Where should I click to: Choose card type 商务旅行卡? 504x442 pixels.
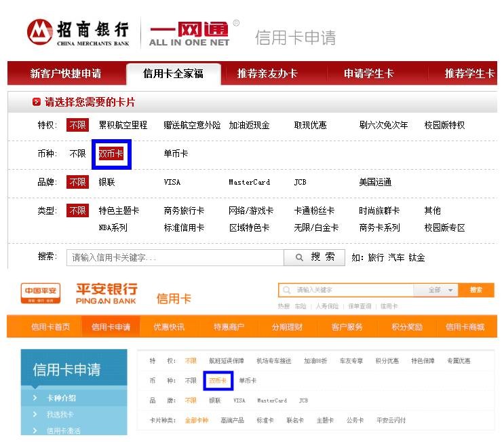coord(184,210)
